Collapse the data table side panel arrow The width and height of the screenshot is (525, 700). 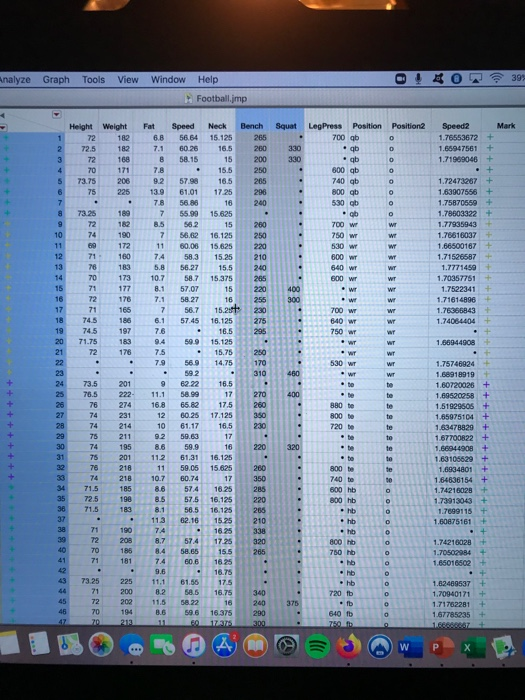coord(2,115)
